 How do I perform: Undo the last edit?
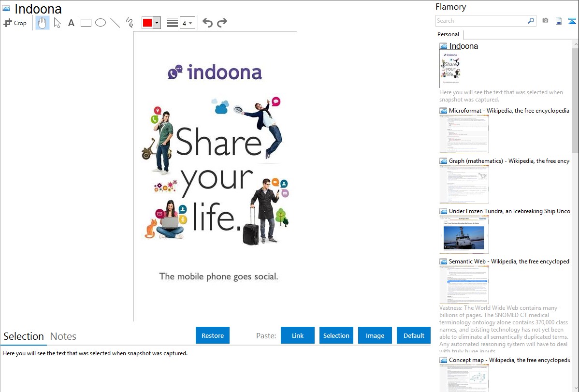point(207,23)
